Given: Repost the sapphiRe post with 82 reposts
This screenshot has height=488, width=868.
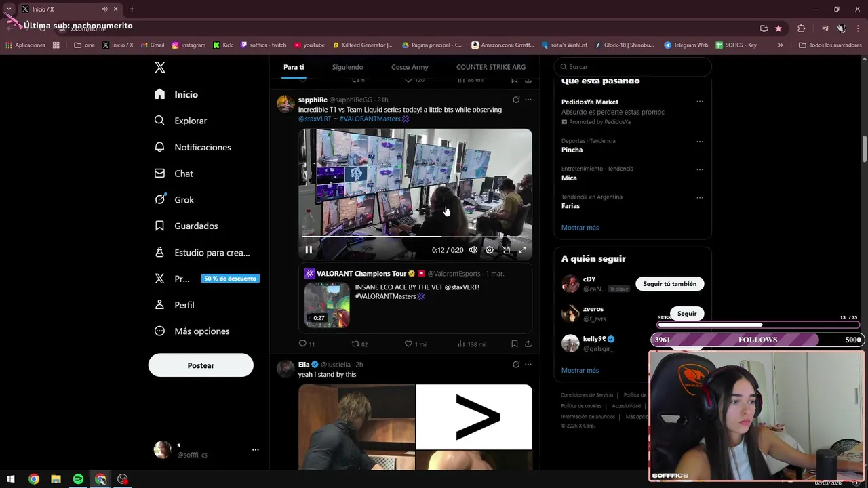Looking at the screenshot, I should coord(359,344).
